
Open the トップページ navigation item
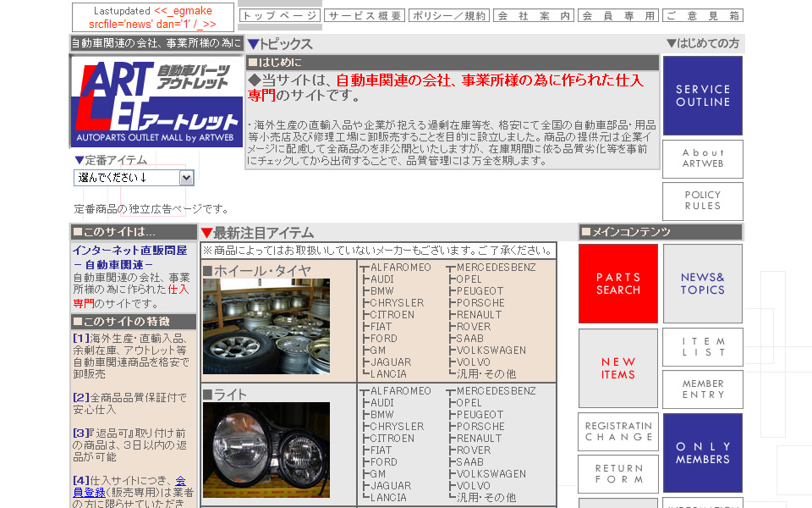click(280, 15)
